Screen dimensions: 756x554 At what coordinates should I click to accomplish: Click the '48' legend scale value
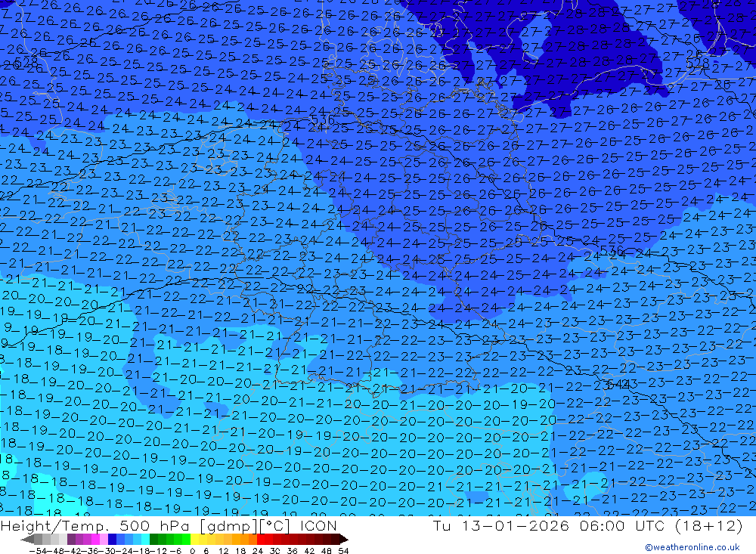pyautogui.click(x=327, y=551)
